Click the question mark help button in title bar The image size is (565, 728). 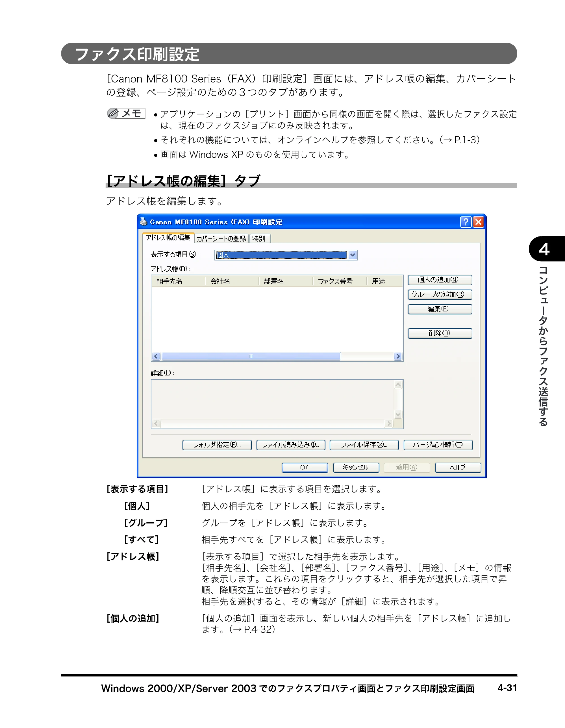466,222
